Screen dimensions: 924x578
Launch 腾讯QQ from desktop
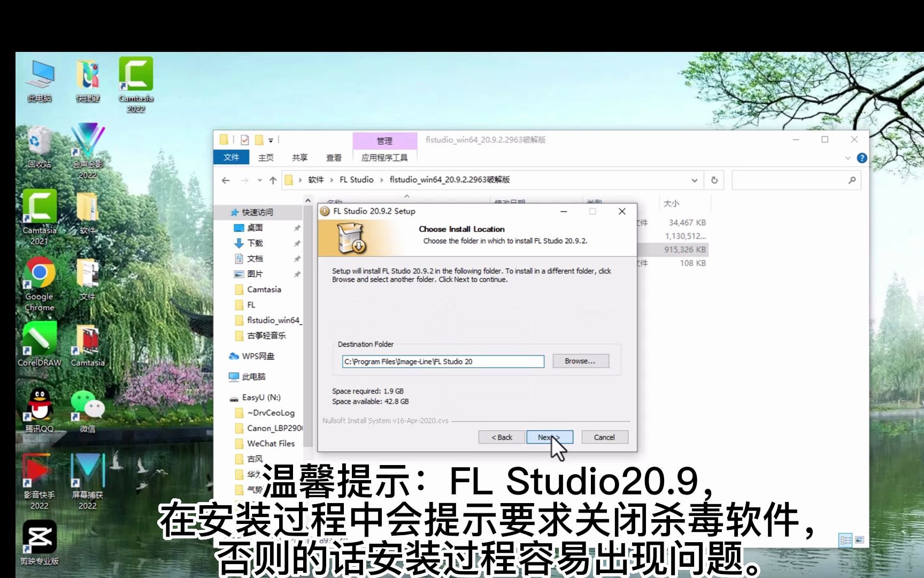pos(39,410)
